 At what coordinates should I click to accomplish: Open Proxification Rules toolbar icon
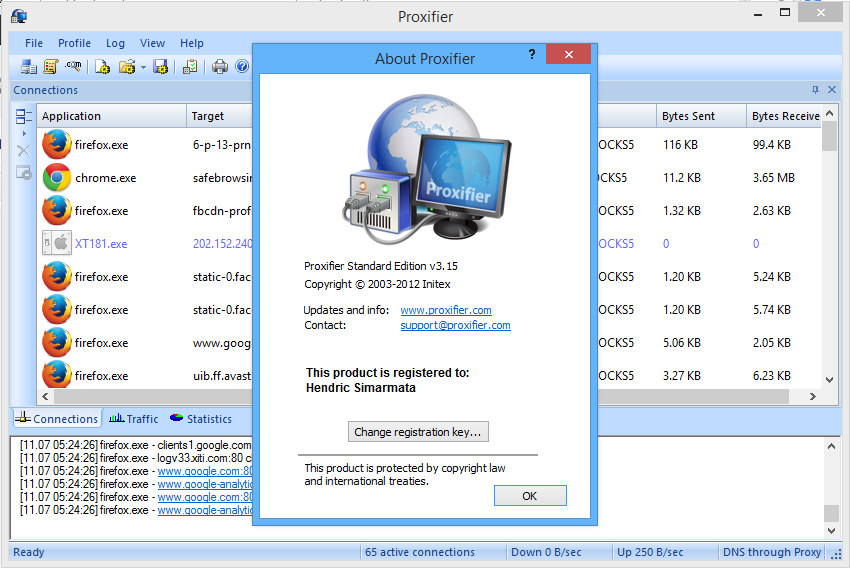[x=50, y=67]
